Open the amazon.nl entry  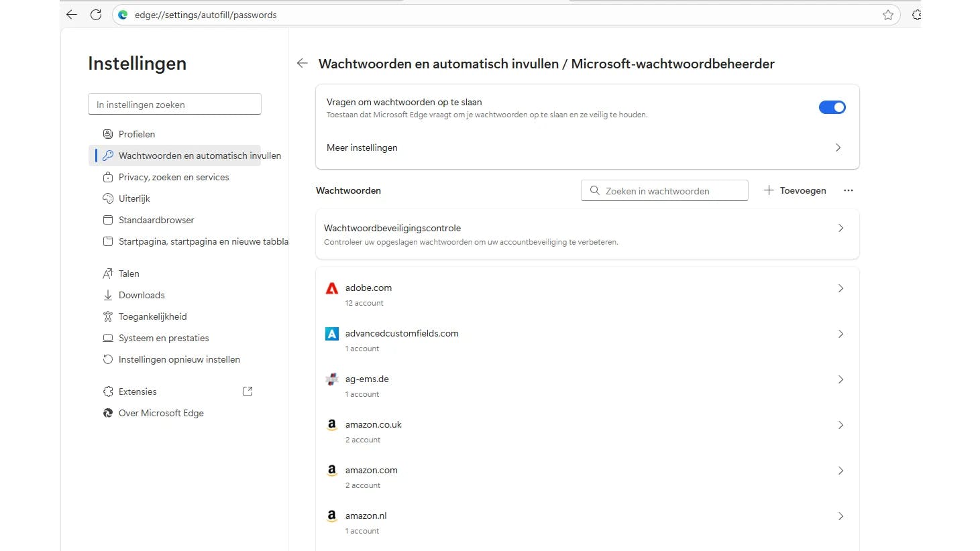[588, 522]
